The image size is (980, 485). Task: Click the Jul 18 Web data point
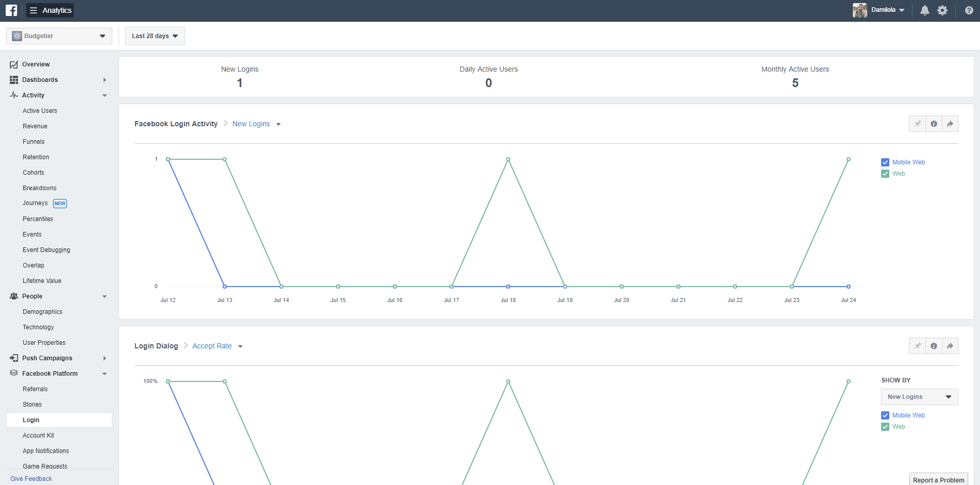click(x=508, y=159)
